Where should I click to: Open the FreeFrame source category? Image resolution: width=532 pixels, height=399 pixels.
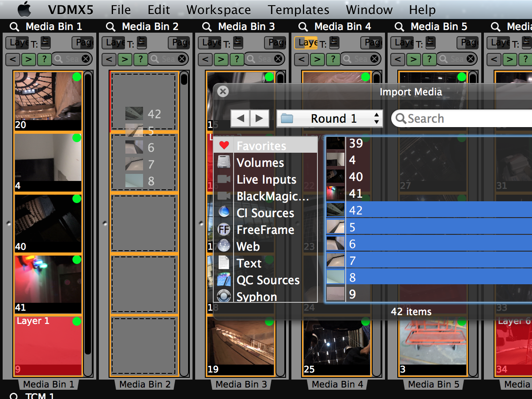click(x=265, y=230)
